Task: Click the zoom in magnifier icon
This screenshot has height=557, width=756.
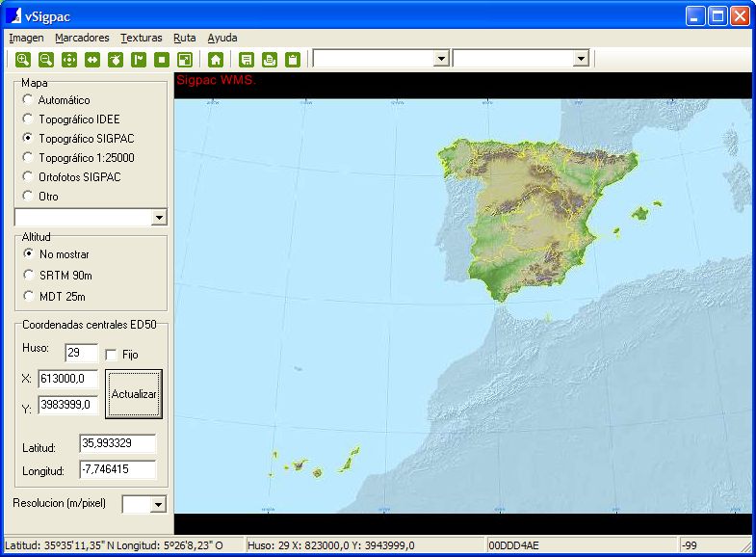Action: tap(23, 60)
